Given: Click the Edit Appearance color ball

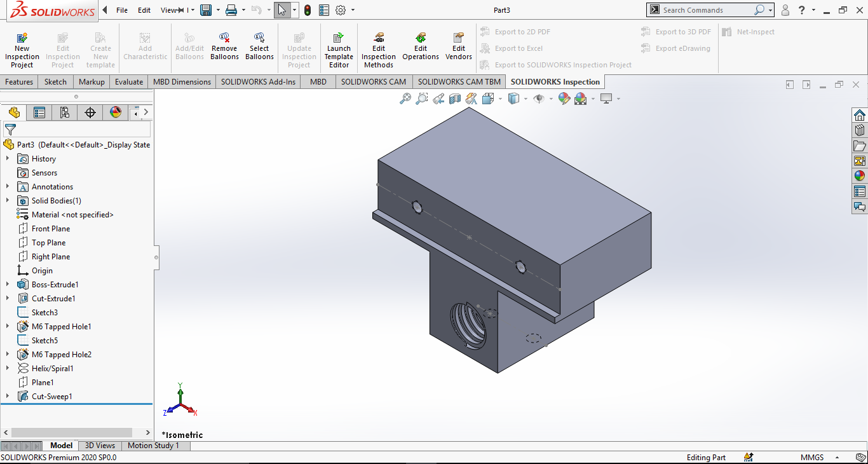Looking at the screenshot, I should pyautogui.click(x=564, y=99).
